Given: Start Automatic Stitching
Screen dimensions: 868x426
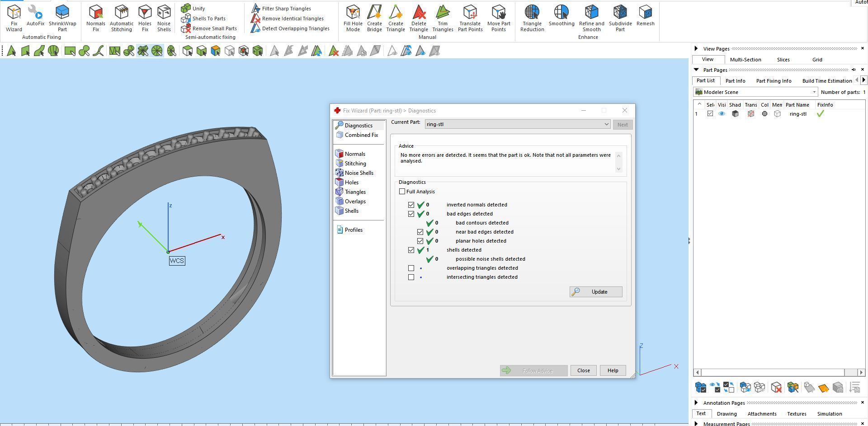Looking at the screenshot, I should [121, 18].
